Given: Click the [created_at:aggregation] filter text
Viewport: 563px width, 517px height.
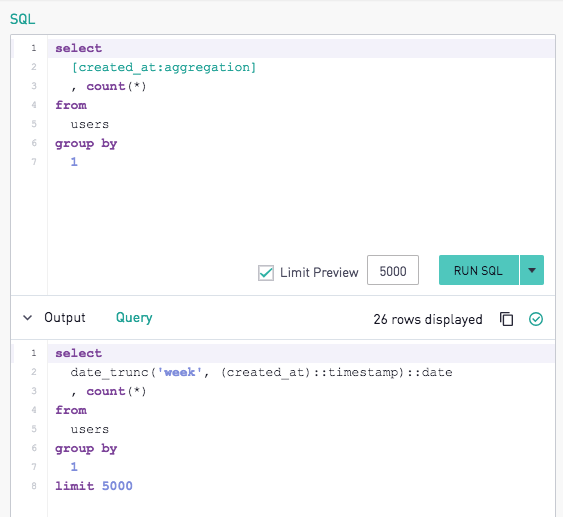Looking at the screenshot, I should click(164, 67).
